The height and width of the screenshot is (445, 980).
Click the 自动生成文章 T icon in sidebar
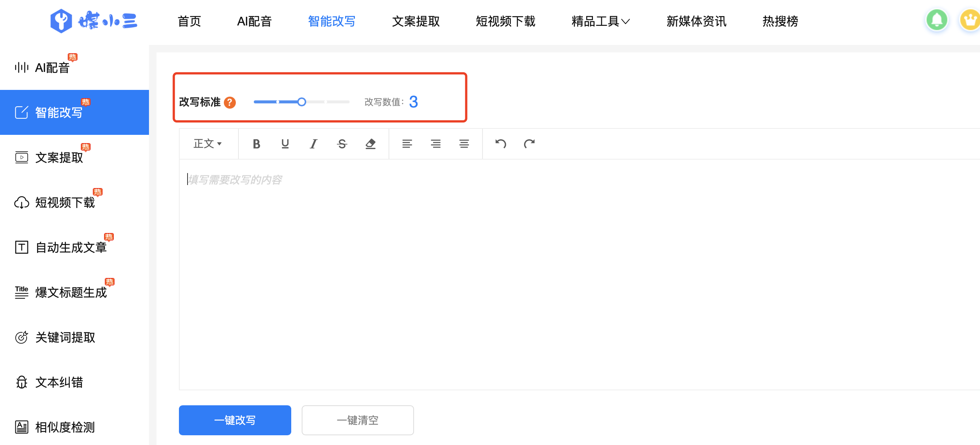[21, 247]
